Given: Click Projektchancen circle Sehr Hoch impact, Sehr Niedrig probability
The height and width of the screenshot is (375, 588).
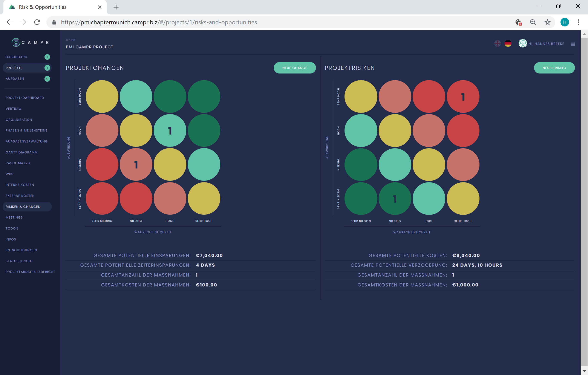Looking at the screenshot, I should point(102,97).
